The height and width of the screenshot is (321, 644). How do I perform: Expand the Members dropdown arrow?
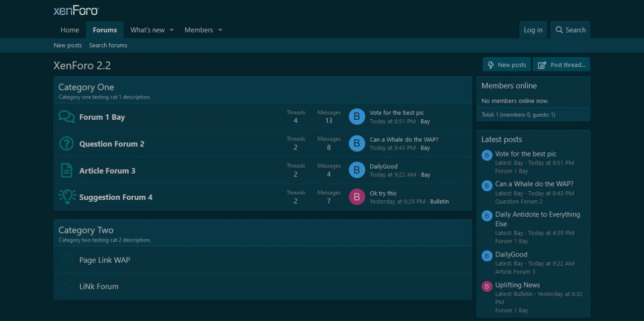coord(220,30)
